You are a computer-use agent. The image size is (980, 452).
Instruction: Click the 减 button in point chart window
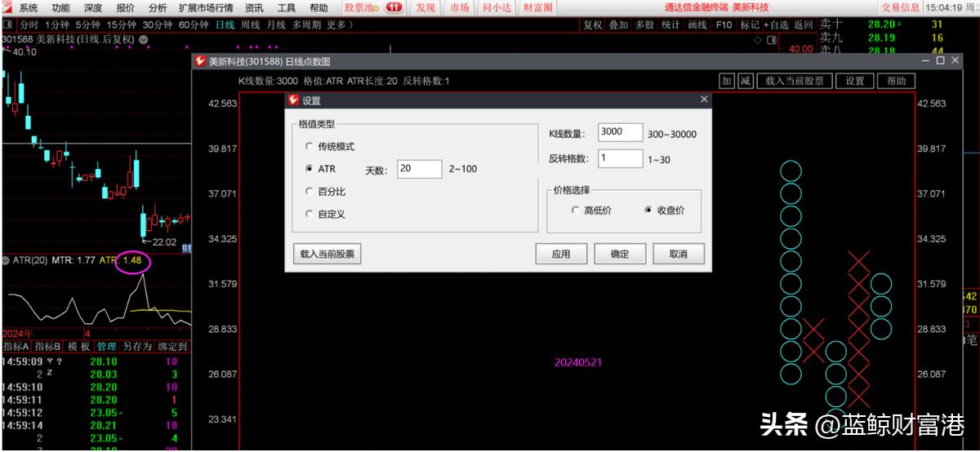tap(745, 81)
